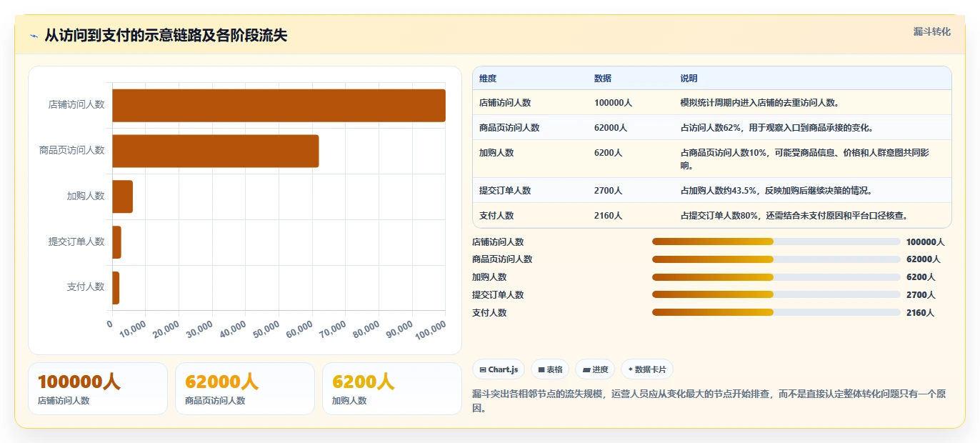This screenshot has width=980, height=443.
Task: Click the 店铺访问人数 label on the chart axis
Action: point(76,104)
